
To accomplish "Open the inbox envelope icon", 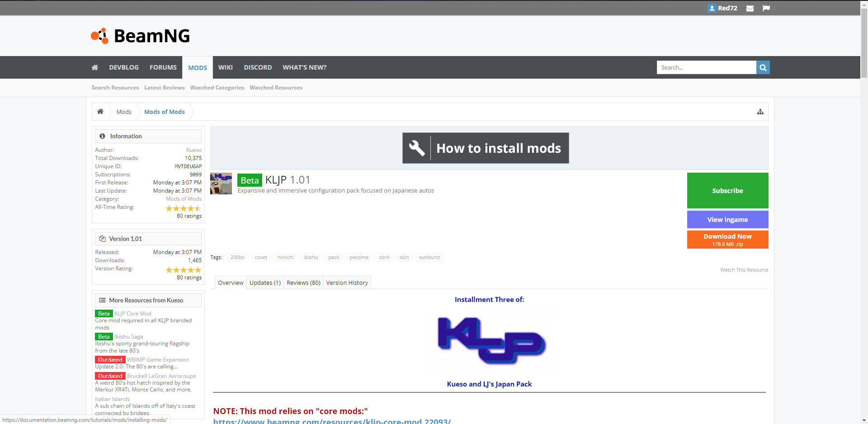I will (x=750, y=8).
